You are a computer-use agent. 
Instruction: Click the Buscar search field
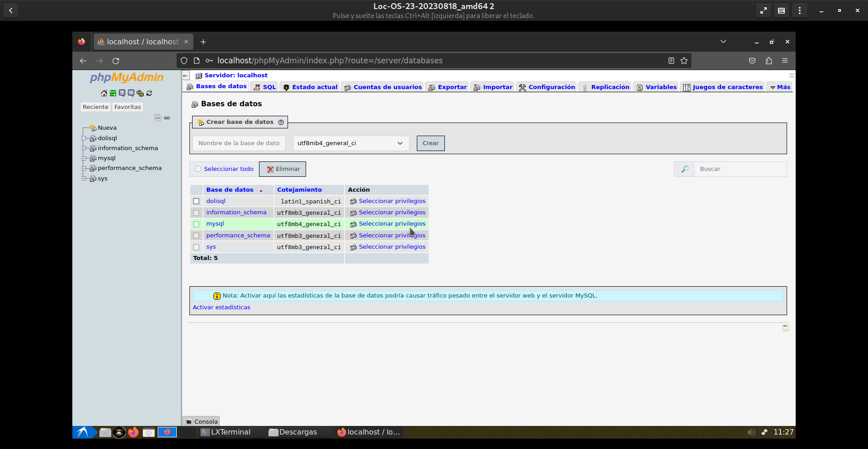point(740,169)
